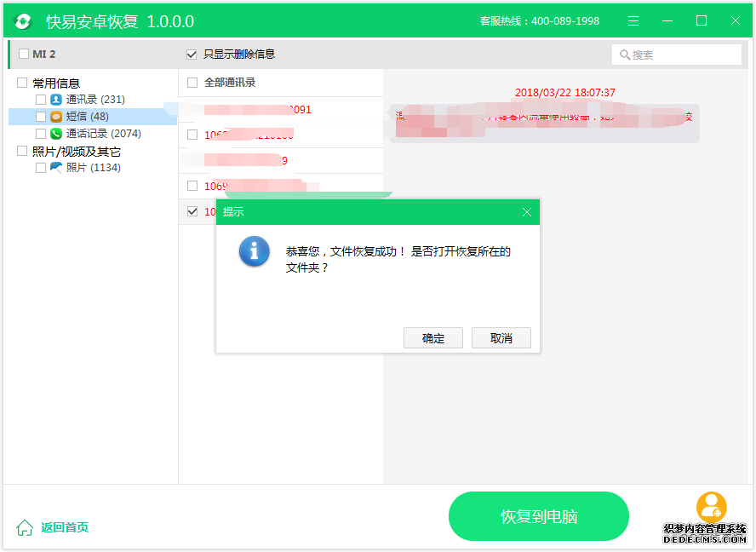Screen dimensions: 756x552
Task: Select 通话记录 (2074) in the tree
Action: tap(104, 133)
